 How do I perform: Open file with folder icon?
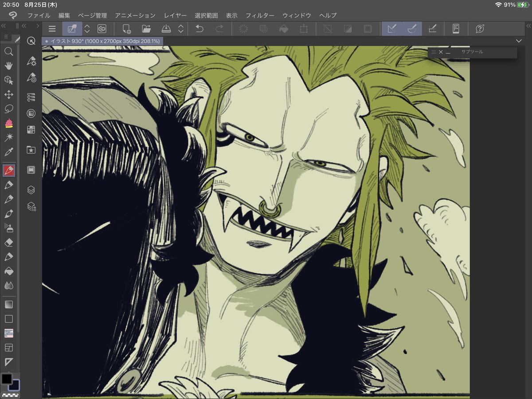(146, 29)
